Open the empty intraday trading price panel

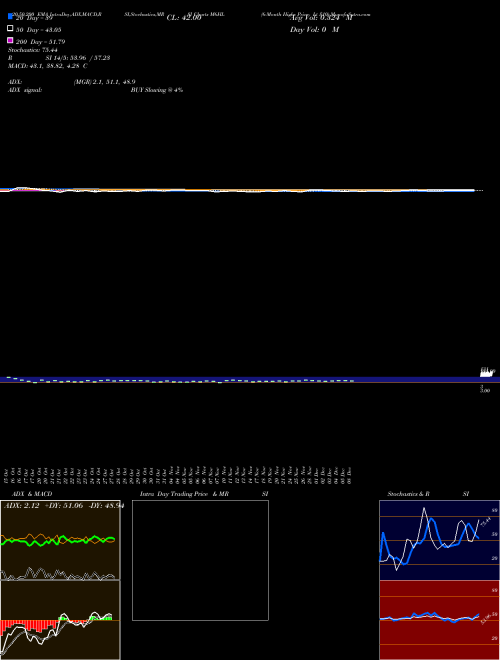click(x=200, y=560)
